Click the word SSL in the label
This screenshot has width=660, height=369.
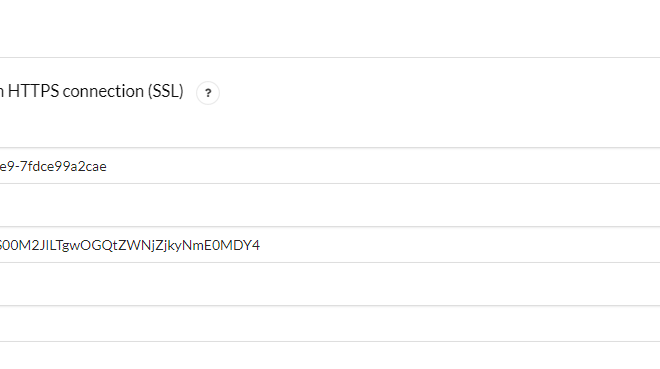[x=165, y=91]
